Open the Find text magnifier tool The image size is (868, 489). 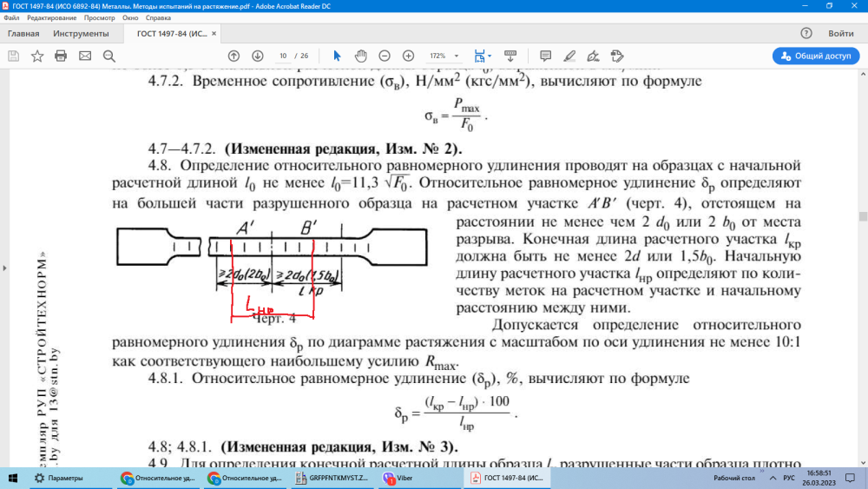[x=109, y=56]
